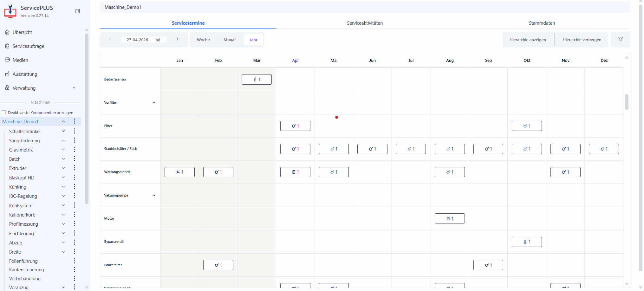Enable Deaktivierte Komponenten anzeigen checkbox
644x291 pixels.
pyautogui.click(x=4, y=113)
